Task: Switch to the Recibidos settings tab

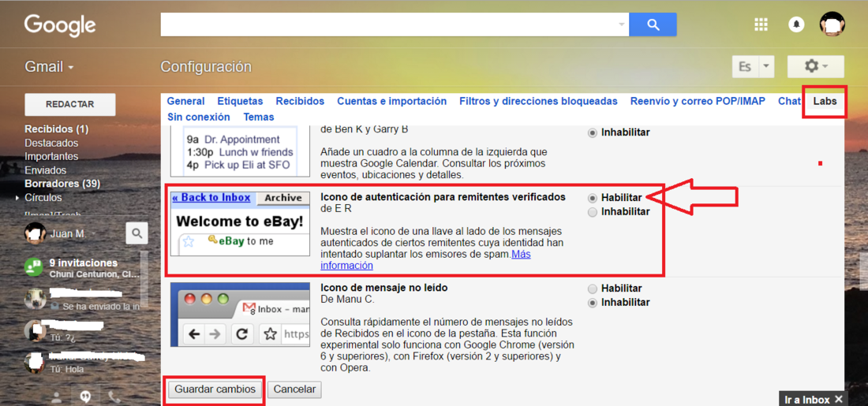Action: [x=300, y=101]
